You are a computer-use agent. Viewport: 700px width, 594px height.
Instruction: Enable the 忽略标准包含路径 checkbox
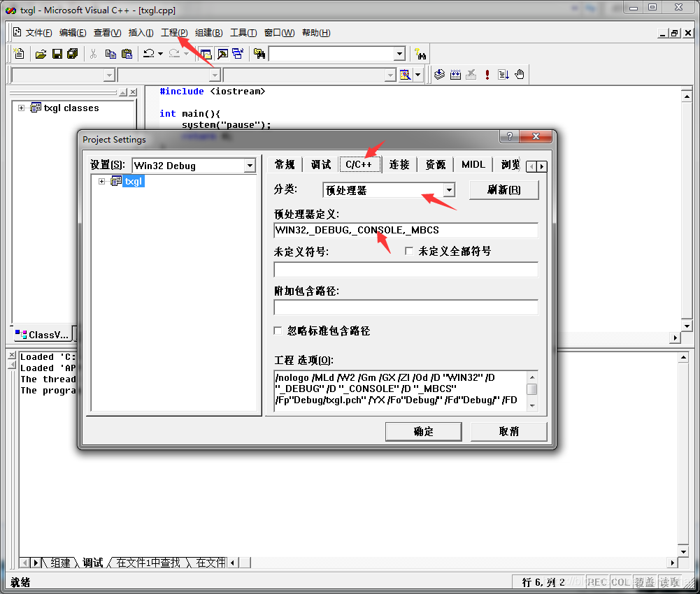pos(278,331)
